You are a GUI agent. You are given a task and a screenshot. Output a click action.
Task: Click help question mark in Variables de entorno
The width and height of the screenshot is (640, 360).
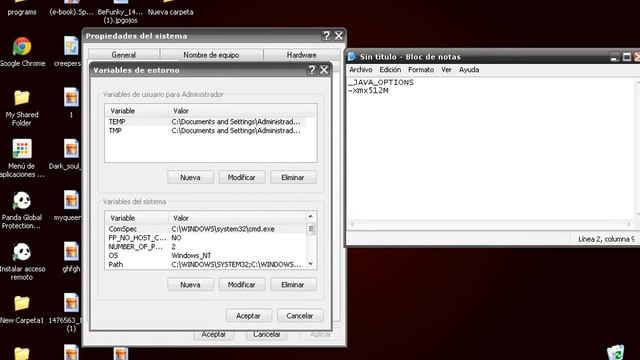(x=312, y=70)
